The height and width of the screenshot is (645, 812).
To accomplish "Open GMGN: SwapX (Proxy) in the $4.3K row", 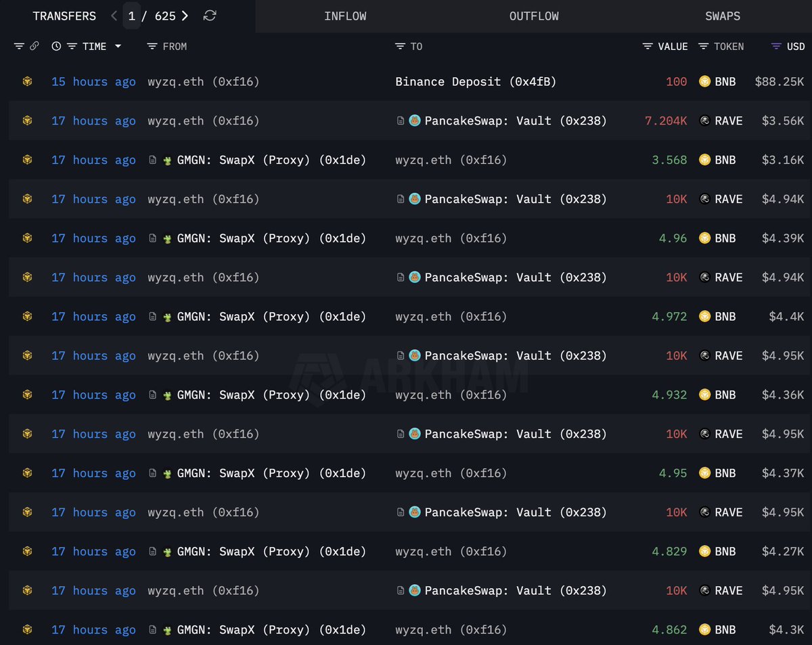I will click(271, 630).
